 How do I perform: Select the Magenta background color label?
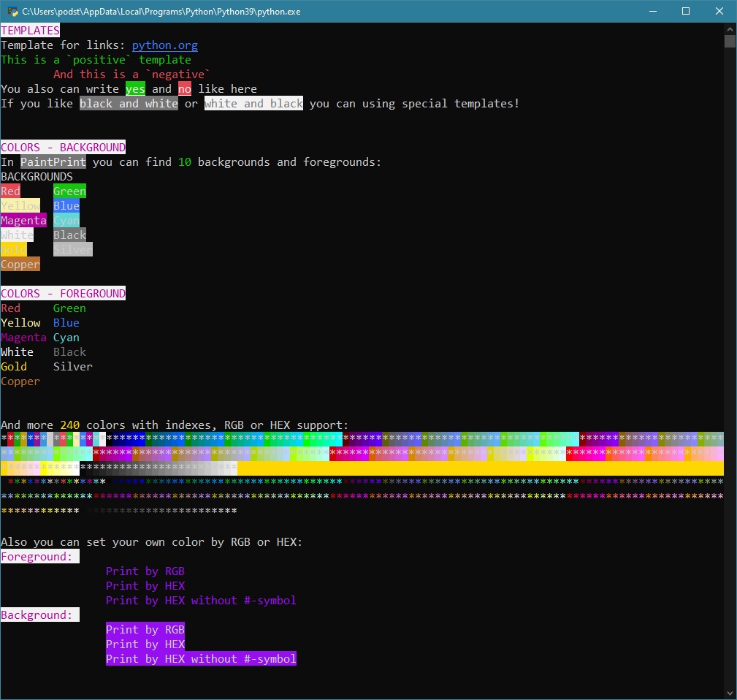click(23, 221)
